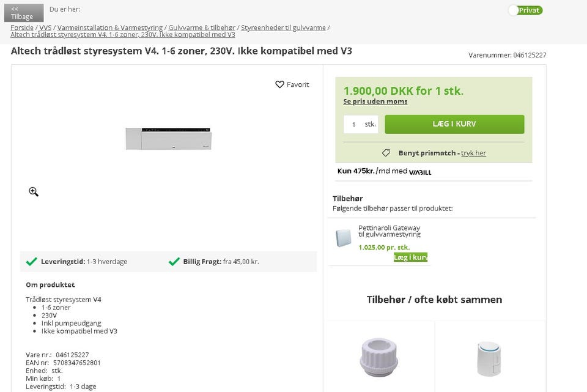Click the Favorit heart icon
Image resolution: width=587 pixels, height=392 pixels.
280,84
